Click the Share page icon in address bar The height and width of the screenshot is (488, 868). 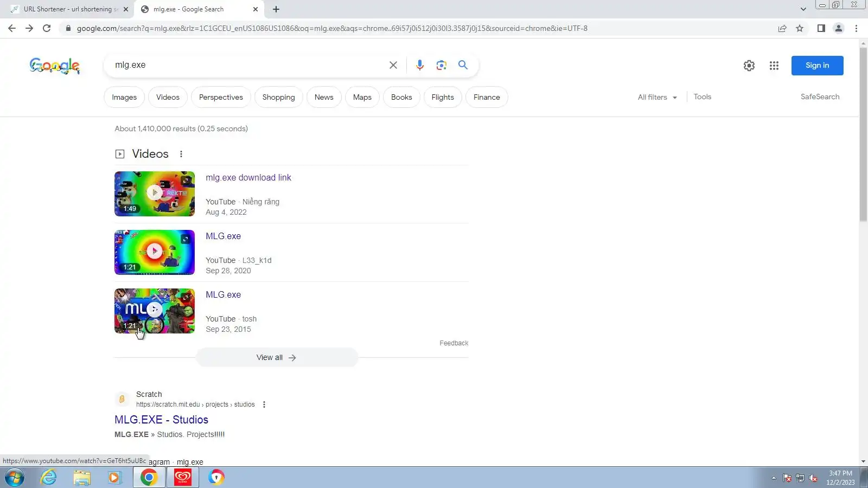pyautogui.click(x=782, y=28)
